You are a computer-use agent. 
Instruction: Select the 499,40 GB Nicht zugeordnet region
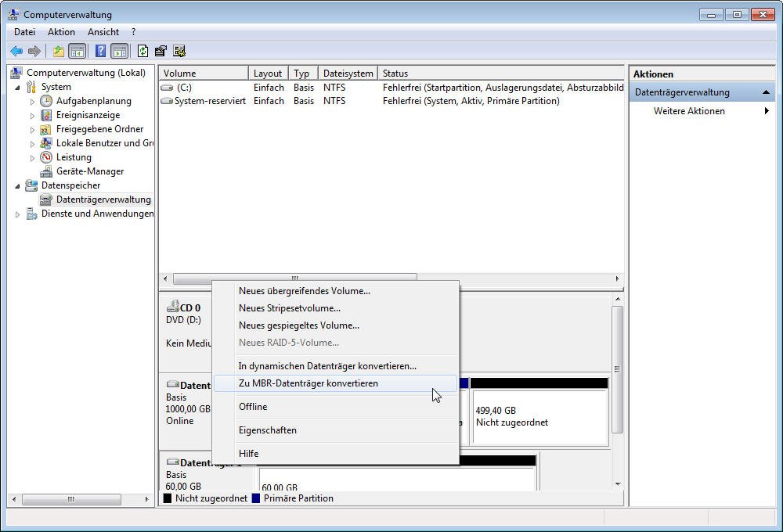coord(539,416)
